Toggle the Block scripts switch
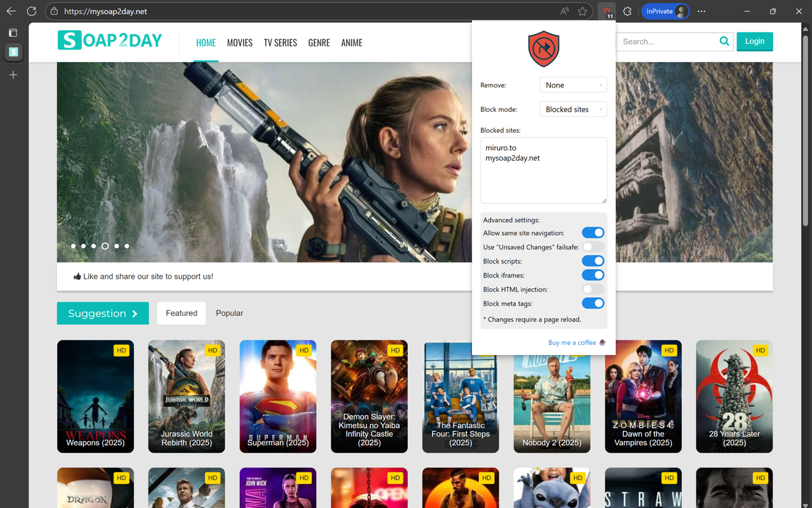The image size is (812, 508). [x=593, y=261]
